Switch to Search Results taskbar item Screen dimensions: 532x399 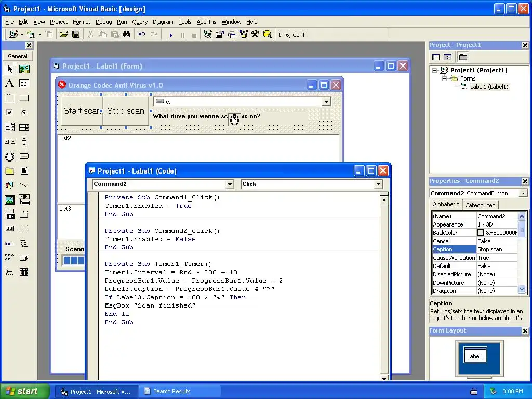pos(179,391)
